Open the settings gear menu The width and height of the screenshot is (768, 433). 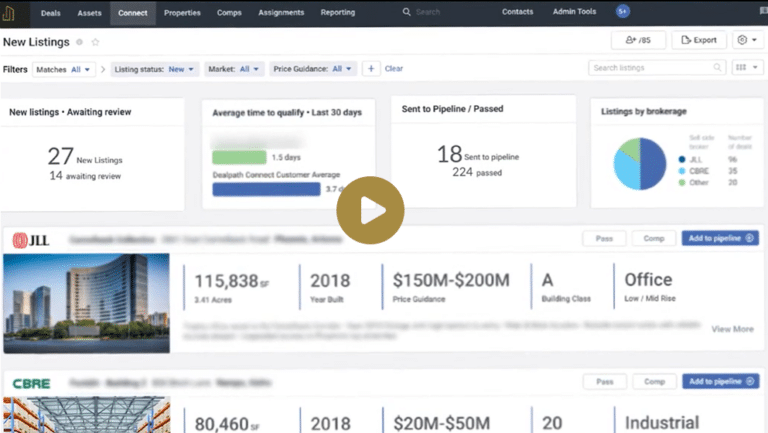(746, 40)
